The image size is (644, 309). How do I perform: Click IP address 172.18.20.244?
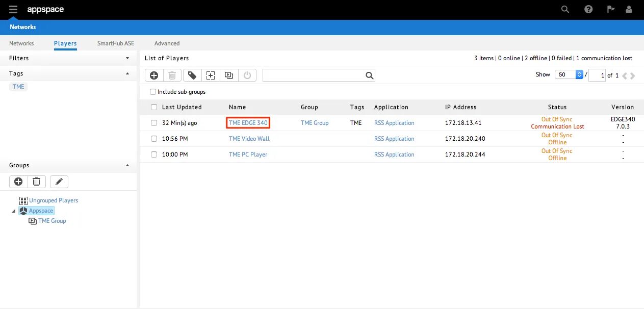[465, 154]
